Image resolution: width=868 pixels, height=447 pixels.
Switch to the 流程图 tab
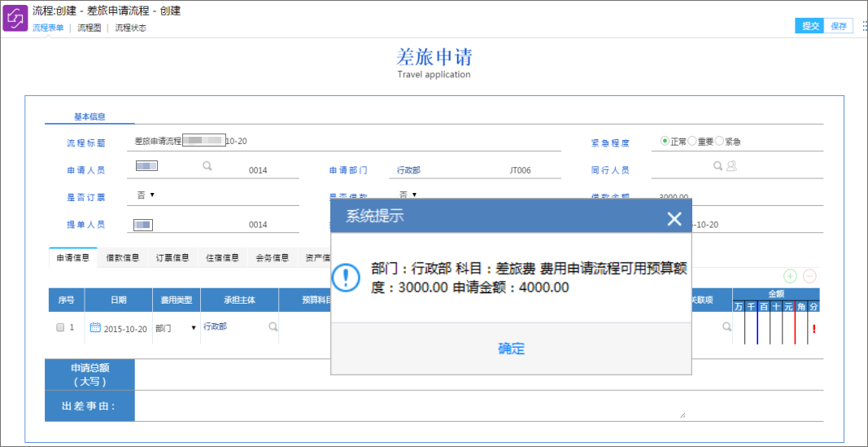click(89, 28)
